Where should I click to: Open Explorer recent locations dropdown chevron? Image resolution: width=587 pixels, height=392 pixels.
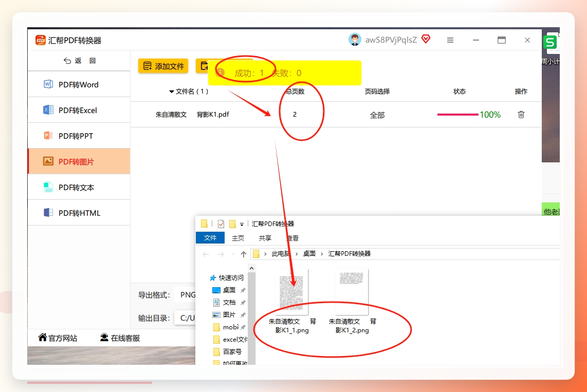click(233, 254)
